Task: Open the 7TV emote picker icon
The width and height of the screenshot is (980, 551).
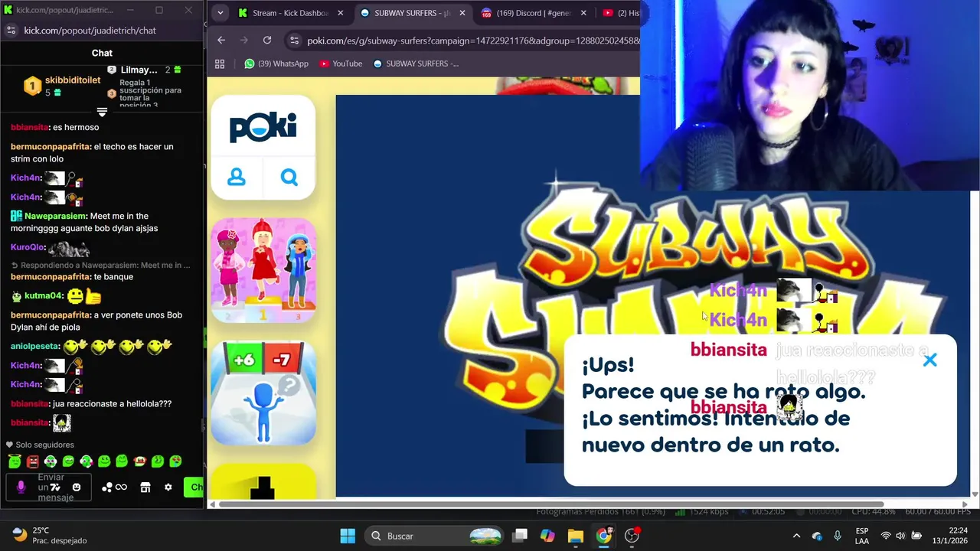Action: point(55,487)
